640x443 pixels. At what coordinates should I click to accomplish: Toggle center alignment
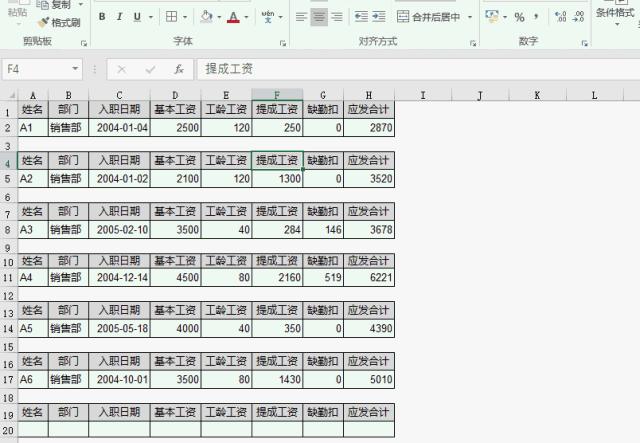coord(319,17)
